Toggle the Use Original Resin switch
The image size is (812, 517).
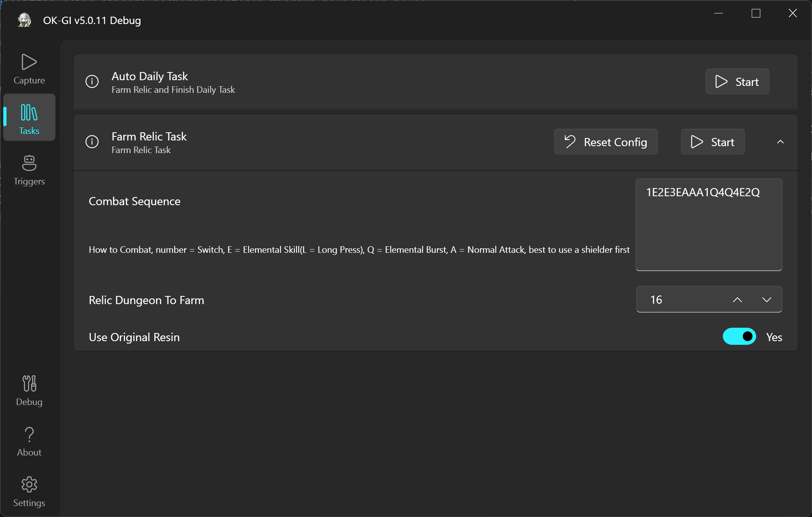[x=739, y=337]
